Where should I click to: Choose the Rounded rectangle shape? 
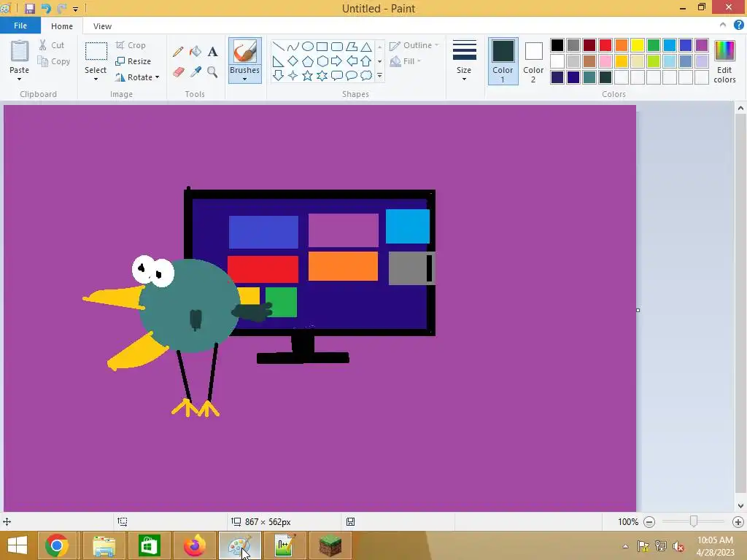(x=337, y=46)
